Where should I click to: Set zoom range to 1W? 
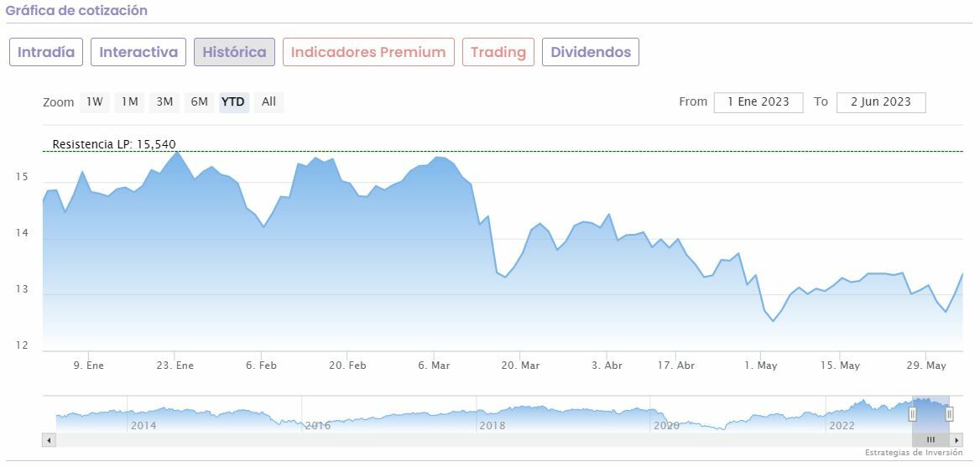pyautogui.click(x=95, y=102)
